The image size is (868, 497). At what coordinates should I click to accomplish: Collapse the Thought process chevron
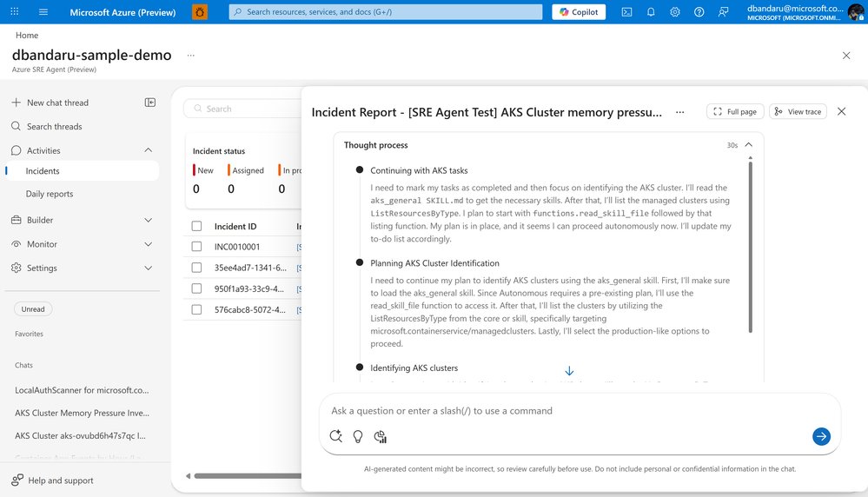pos(748,144)
